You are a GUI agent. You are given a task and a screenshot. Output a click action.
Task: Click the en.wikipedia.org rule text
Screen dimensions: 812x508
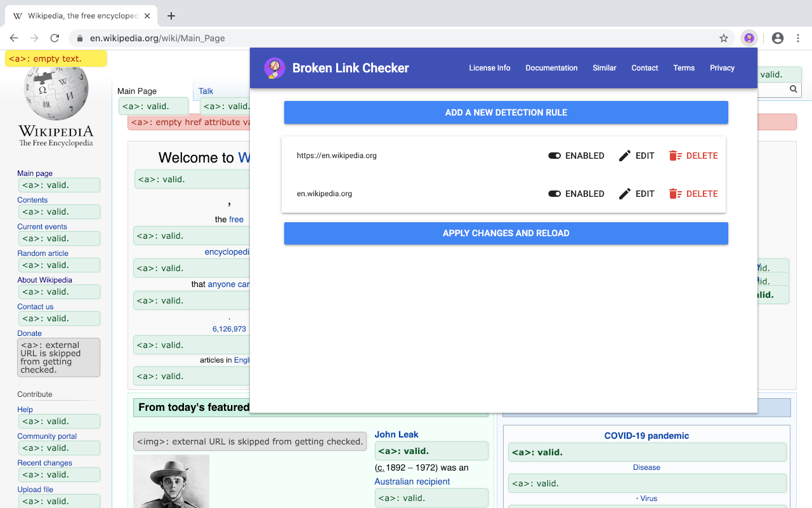click(324, 194)
